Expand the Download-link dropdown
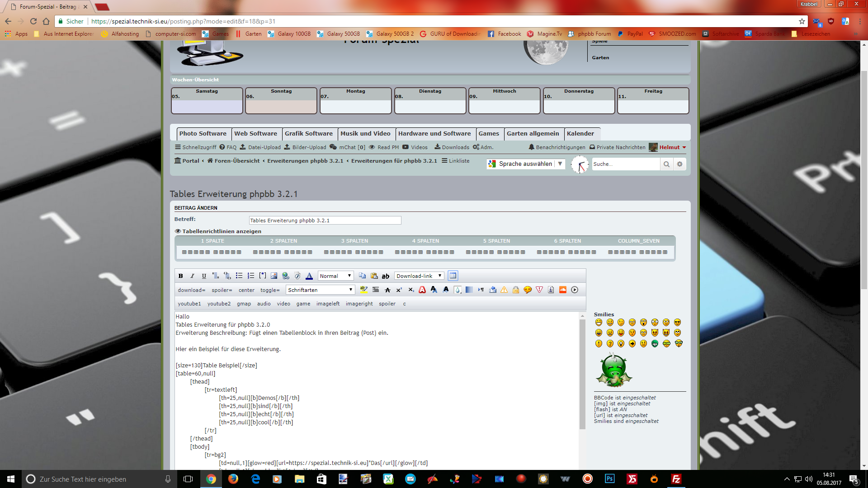The image size is (868, 488). (x=419, y=276)
